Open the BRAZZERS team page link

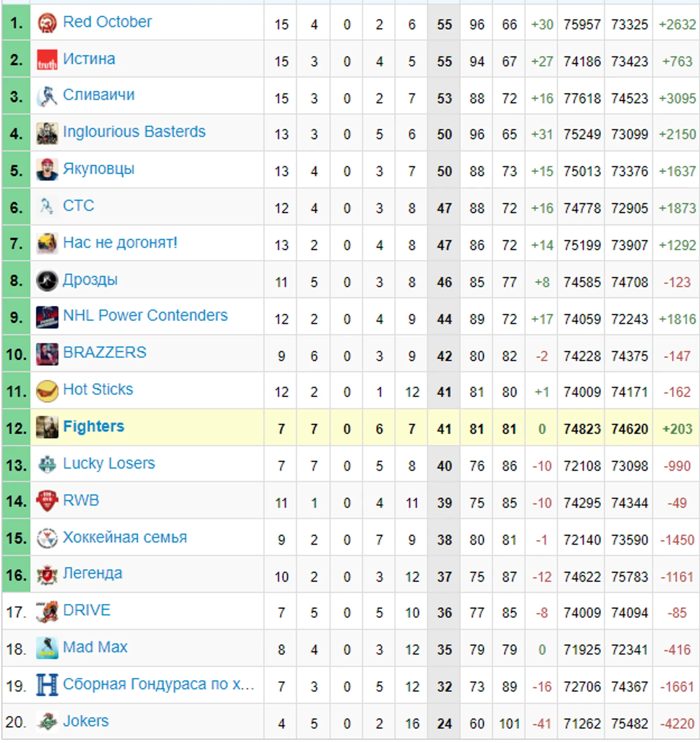105,353
